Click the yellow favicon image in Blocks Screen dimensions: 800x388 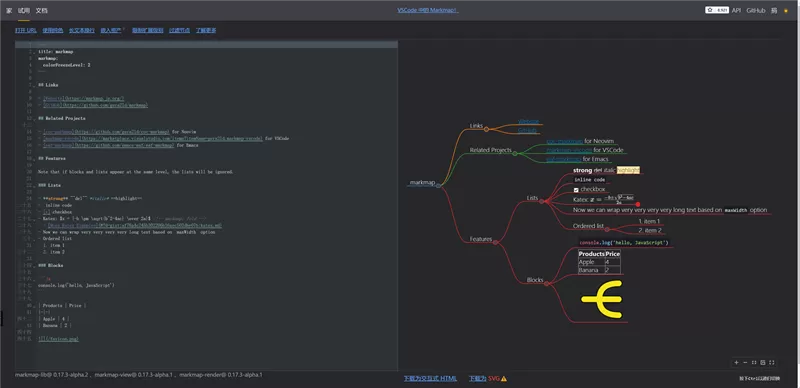602,299
